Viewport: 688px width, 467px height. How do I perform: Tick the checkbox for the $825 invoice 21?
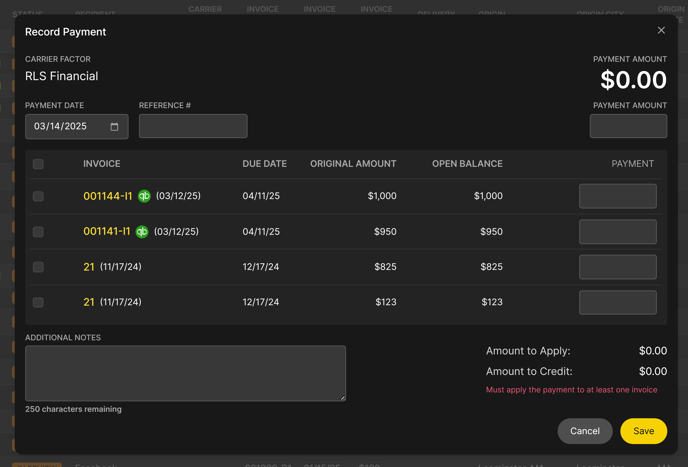(38, 267)
